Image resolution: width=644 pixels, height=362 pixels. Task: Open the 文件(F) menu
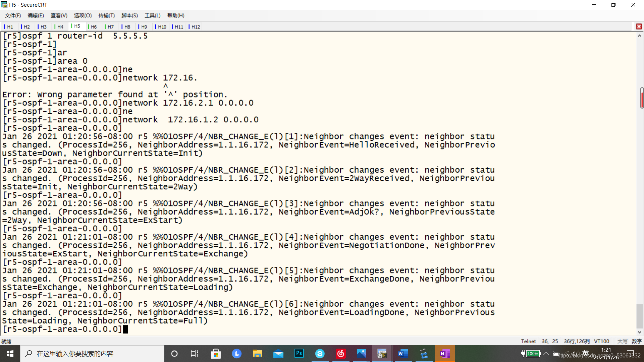[13, 15]
